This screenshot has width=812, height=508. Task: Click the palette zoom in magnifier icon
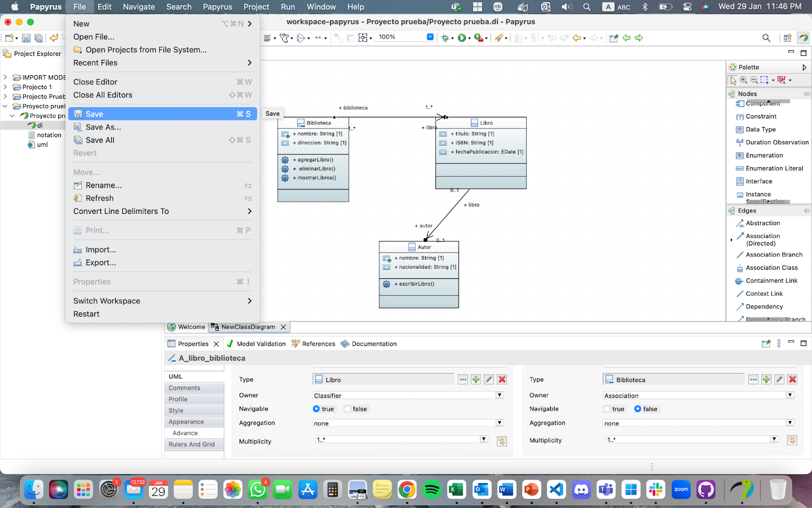743,80
